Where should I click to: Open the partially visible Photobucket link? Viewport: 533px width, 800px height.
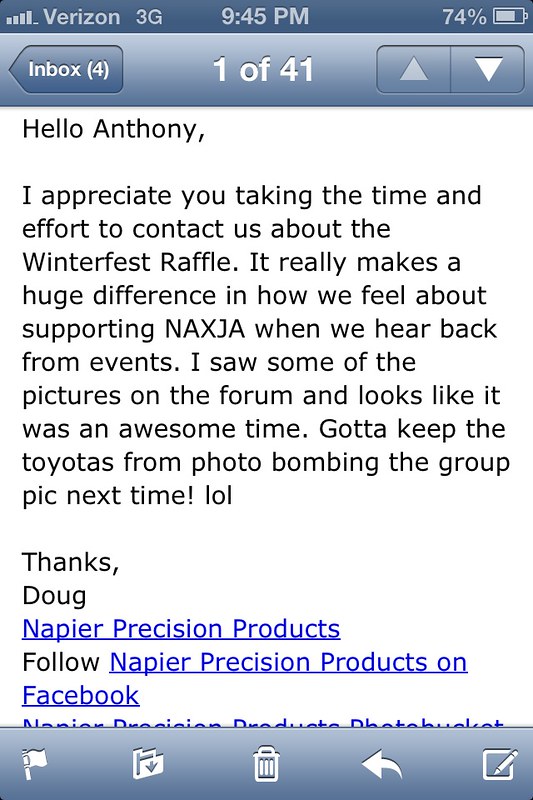(x=263, y=722)
